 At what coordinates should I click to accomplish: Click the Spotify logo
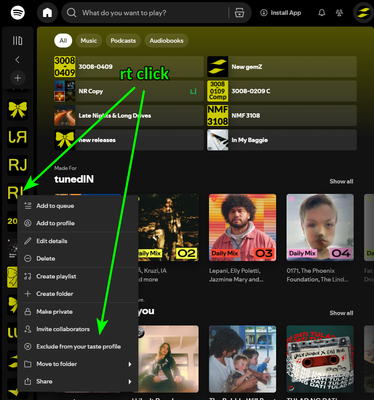click(x=18, y=13)
